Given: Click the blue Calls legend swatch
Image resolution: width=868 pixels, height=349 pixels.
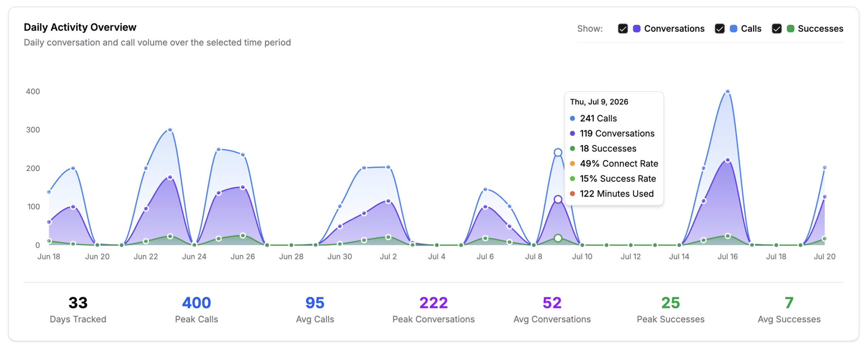Looking at the screenshot, I should 733,29.
